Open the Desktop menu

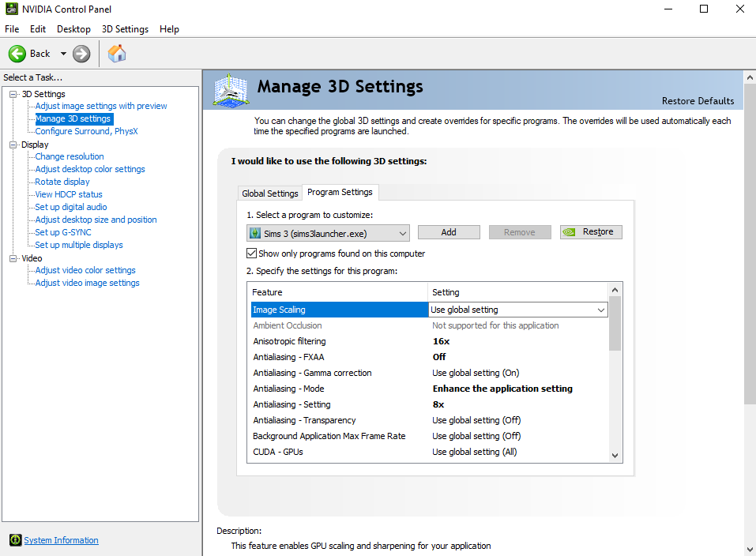click(x=73, y=29)
